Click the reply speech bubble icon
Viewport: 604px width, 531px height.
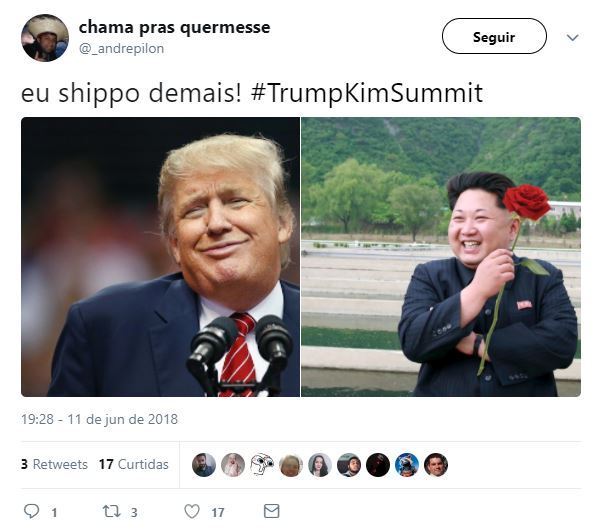(x=32, y=511)
